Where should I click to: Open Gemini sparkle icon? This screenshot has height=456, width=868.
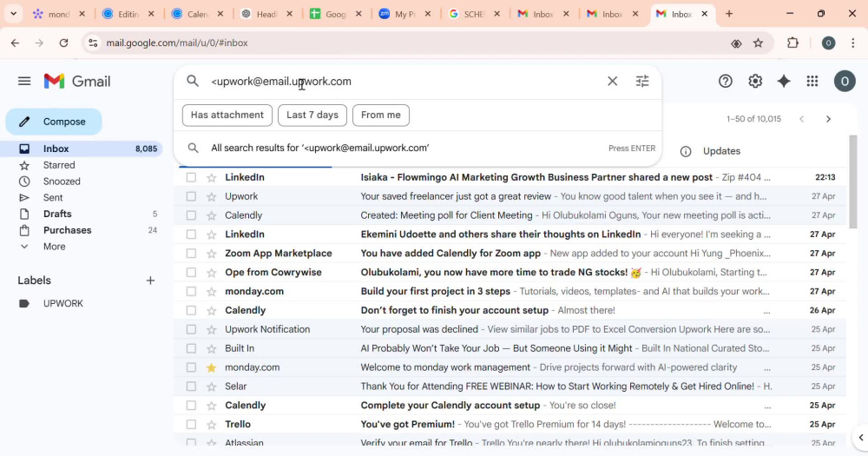coord(784,82)
